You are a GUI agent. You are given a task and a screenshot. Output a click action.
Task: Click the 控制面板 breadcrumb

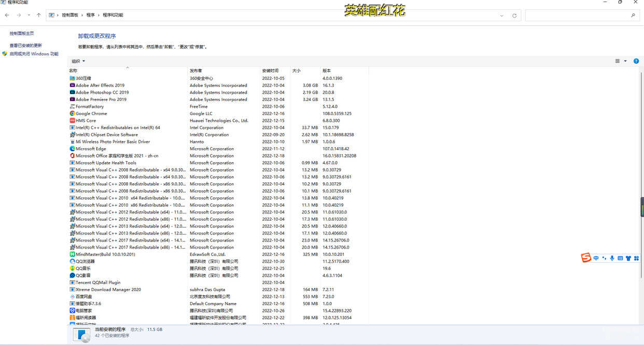pos(70,15)
